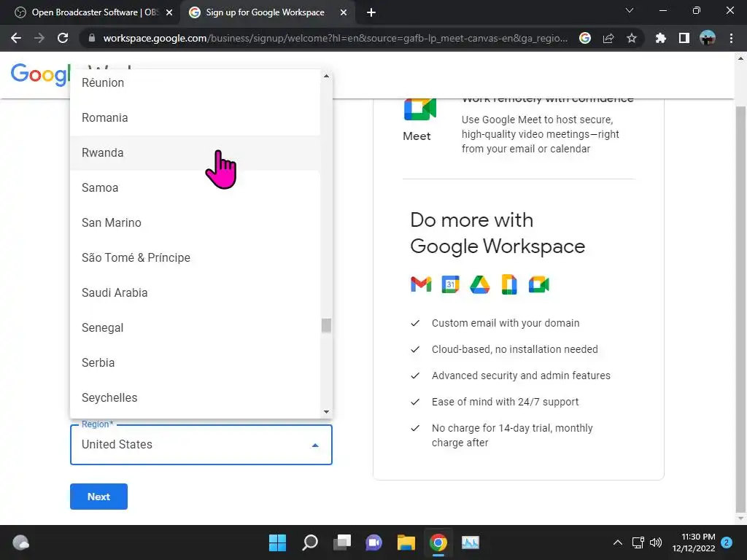The height and width of the screenshot is (560, 747).
Task: Select San Marino from the region list
Action: pyautogui.click(x=195, y=223)
